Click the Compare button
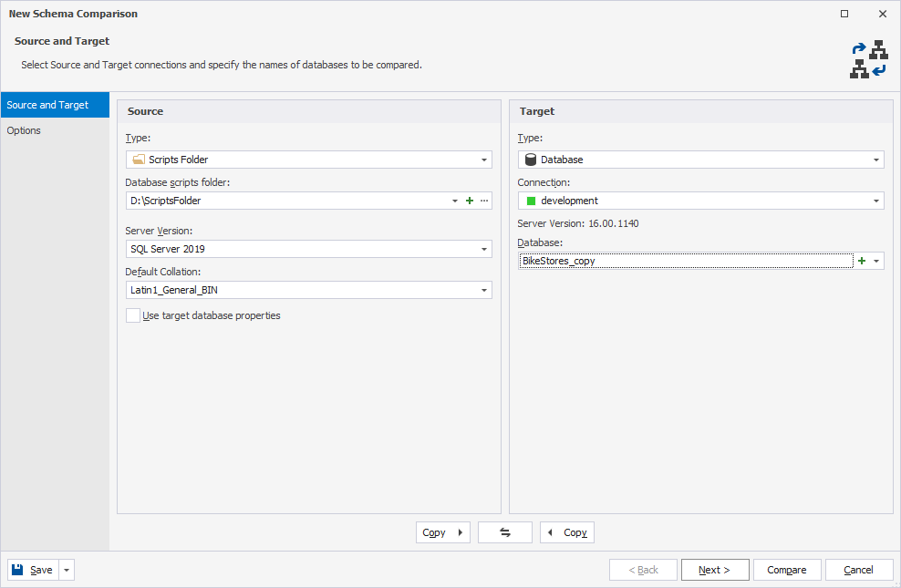901x588 pixels. (786, 569)
